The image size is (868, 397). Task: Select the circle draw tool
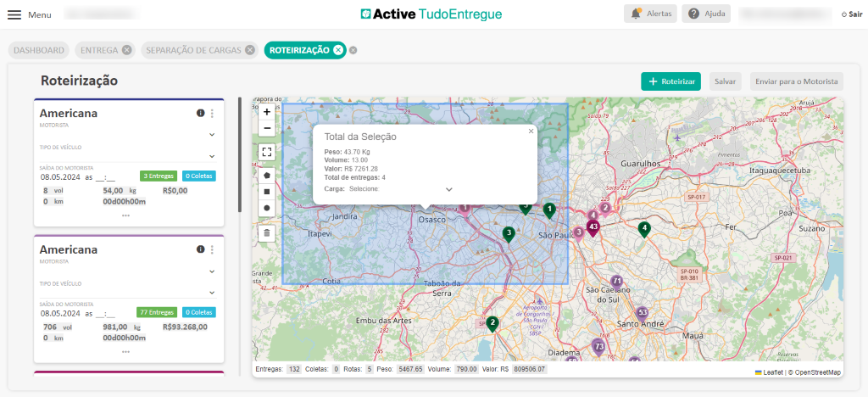(x=267, y=208)
